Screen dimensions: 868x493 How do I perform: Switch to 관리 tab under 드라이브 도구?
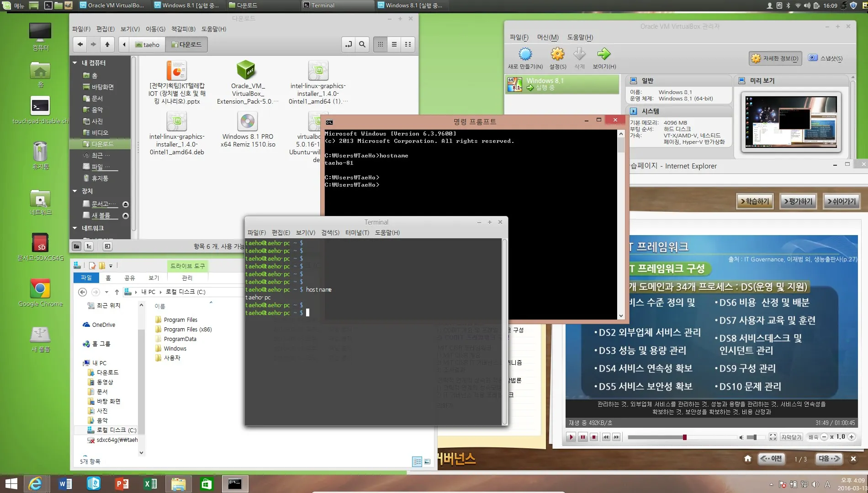click(x=187, y=278)
